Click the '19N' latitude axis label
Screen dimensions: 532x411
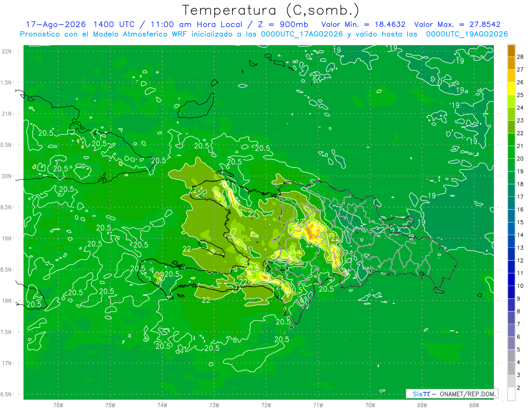coord(7,238)
